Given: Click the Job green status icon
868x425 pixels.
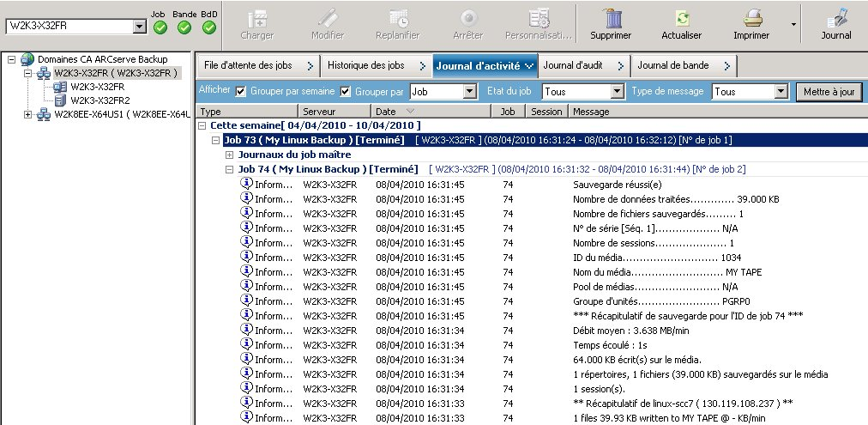Looking at the screenshot, I should click(x=160, y=27).
